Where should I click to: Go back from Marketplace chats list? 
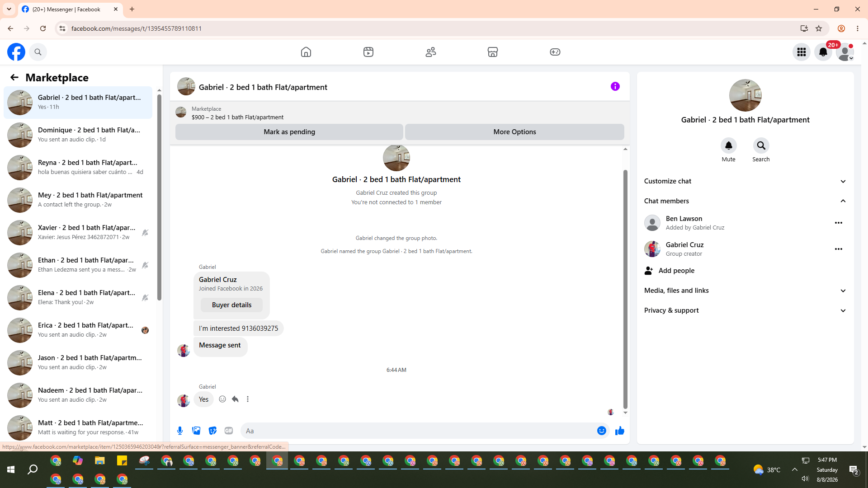coord(14,78)
